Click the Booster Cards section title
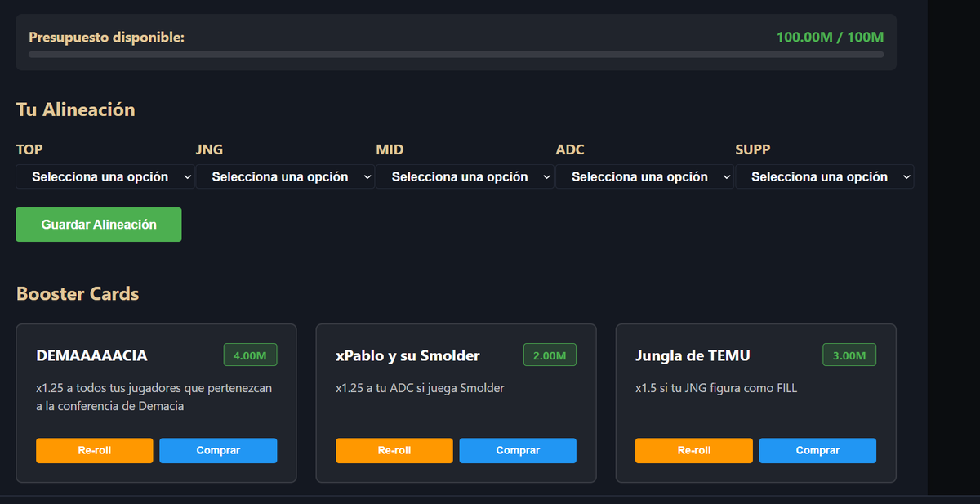Image resolution: width=980 pixels, height=504 pixels. click(78, 293)
